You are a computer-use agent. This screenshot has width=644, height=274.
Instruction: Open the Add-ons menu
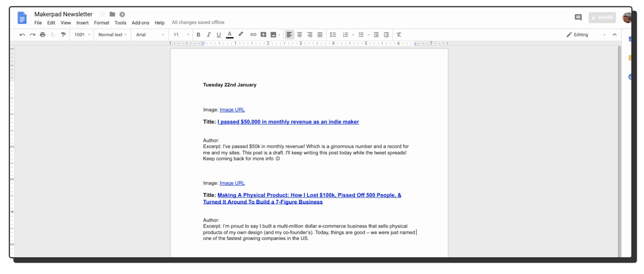(141, 23)
